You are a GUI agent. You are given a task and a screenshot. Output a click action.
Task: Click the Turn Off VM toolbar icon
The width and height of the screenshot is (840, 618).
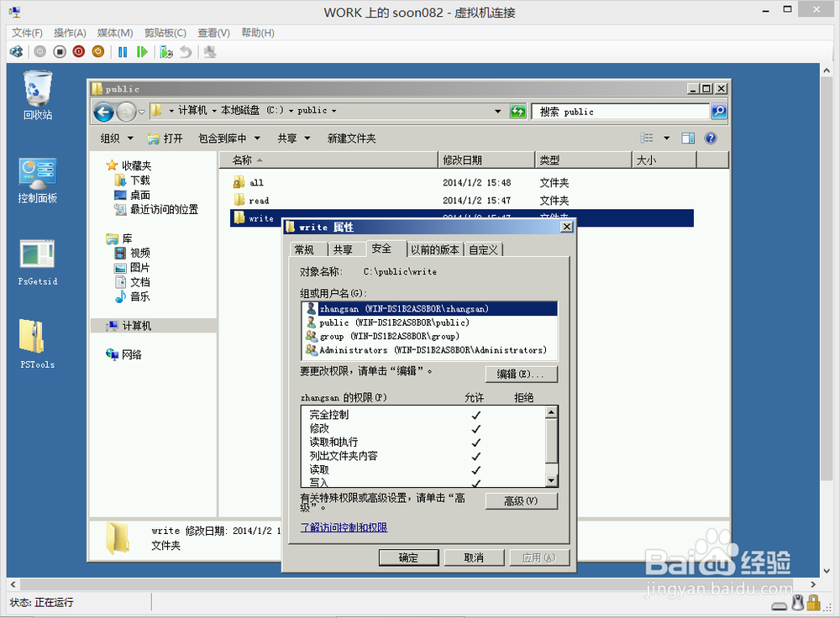[x=60, y=52]
